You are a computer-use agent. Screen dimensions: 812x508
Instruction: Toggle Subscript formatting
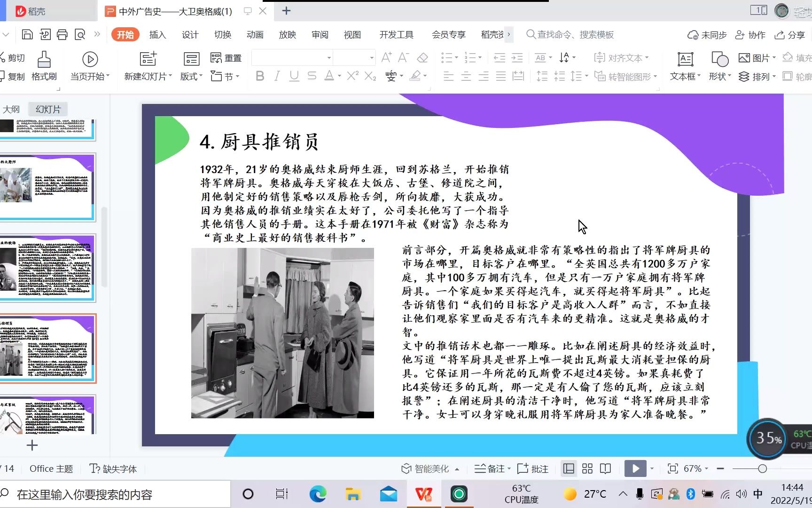(370, 76)
